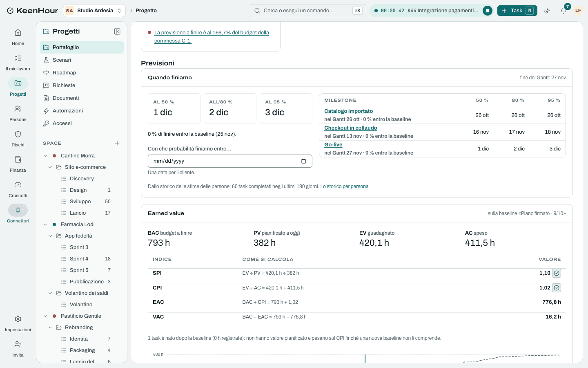This screenshot has width=588, height=368.
Task: Go to Il mio lavoro
Action: (18, 63)
